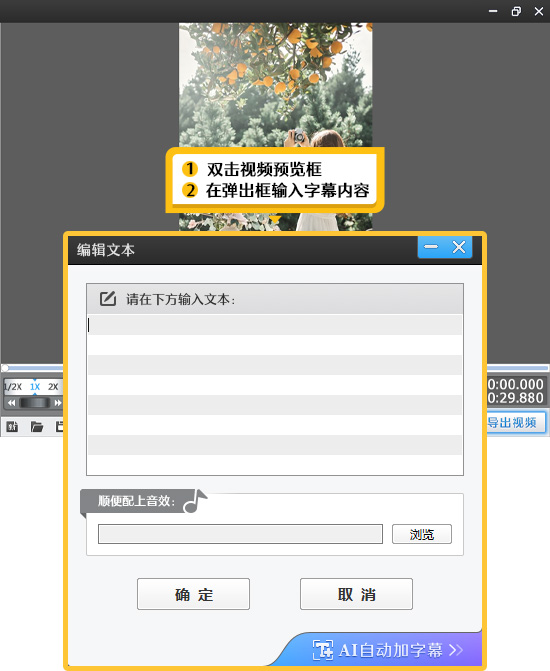This screenshot has height=671, width=550.
Task: Confirm with the 确定 button
Action: (193, 594)
